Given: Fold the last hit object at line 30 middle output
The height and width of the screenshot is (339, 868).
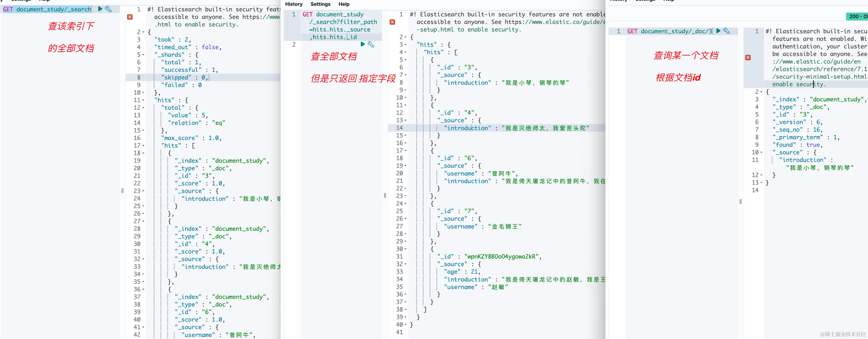Looking at the screenshot, I should 405,249.
